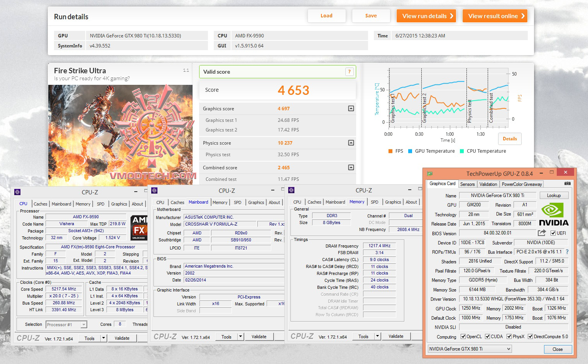Click the Mainboard CPU-Z window's title icon

click(154, 190)
